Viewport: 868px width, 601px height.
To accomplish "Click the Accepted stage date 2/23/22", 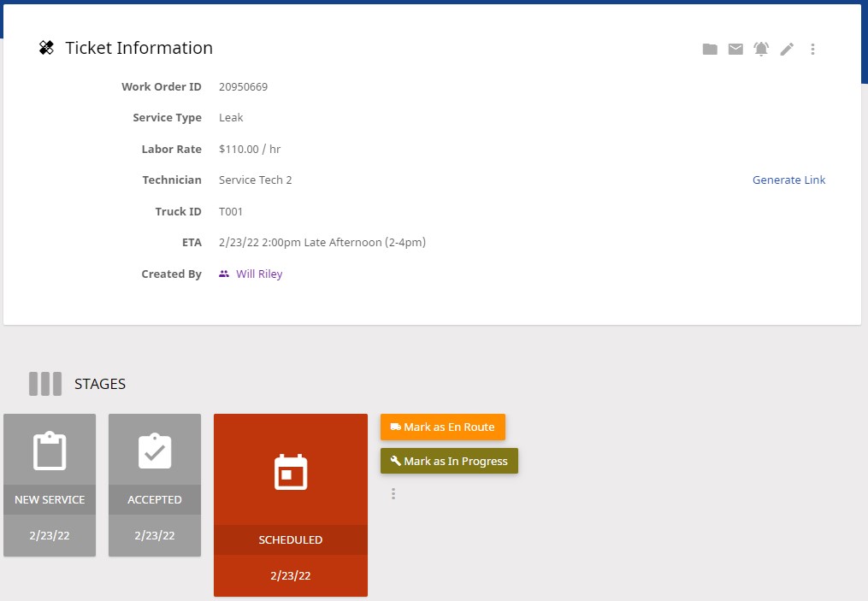I will click(155, 536).
